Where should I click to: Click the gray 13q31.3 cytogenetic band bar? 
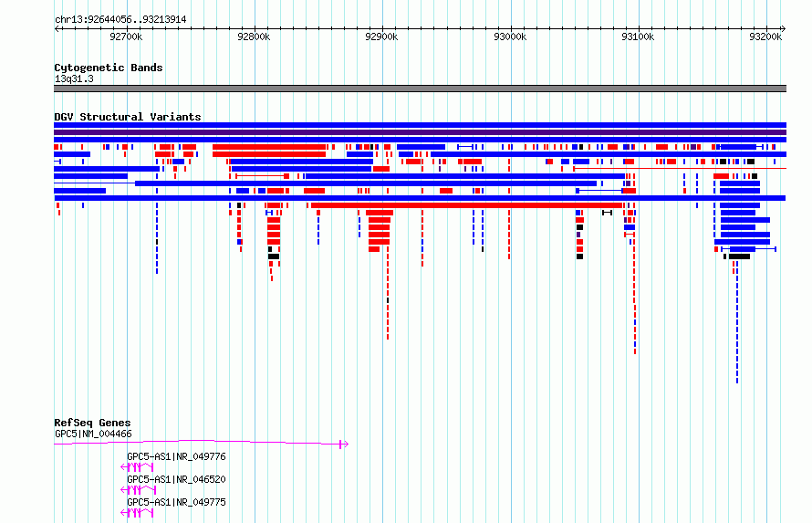pos(420,89)
